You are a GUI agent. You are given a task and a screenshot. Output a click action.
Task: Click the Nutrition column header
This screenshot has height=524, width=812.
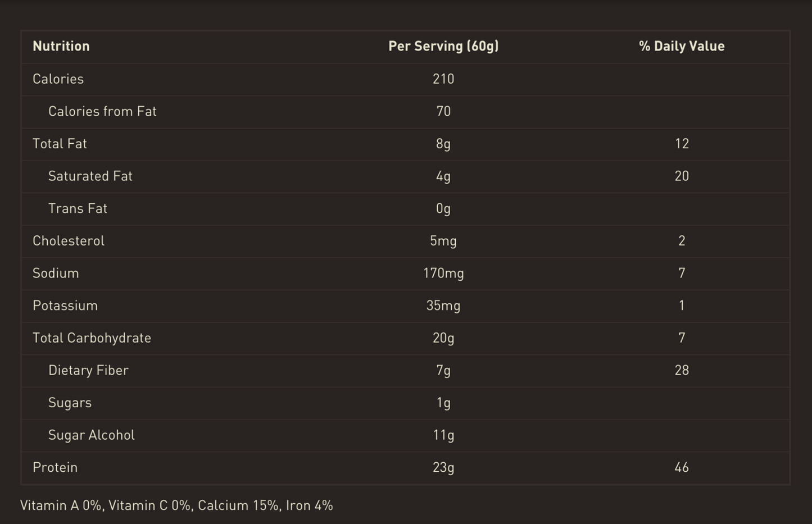tap(61, 46)
